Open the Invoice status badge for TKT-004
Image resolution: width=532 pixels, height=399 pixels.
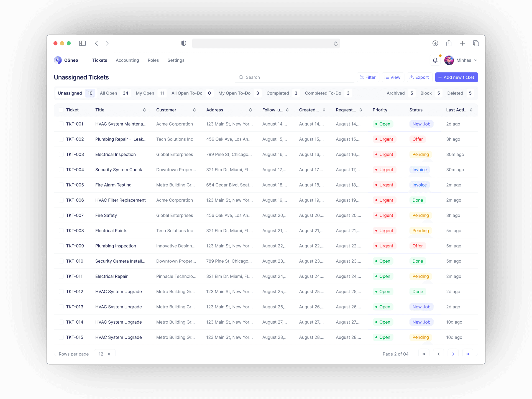pos(419,170)
